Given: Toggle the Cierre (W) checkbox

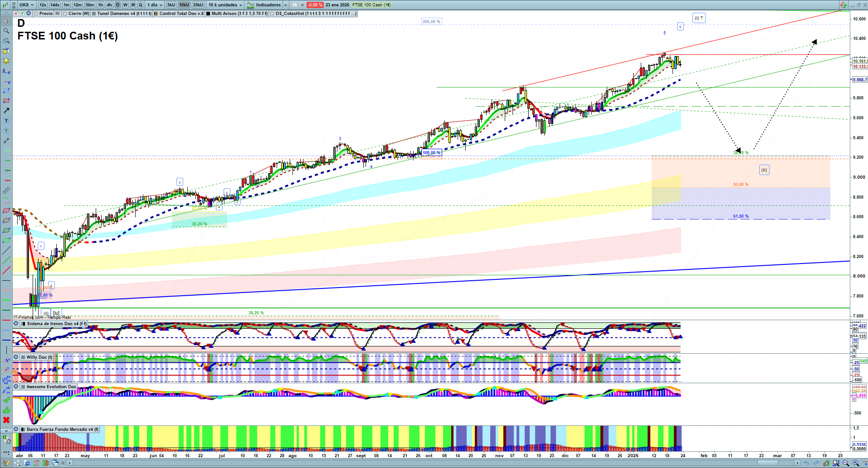Looking at the screenshot, I should (x=65, y=14).
